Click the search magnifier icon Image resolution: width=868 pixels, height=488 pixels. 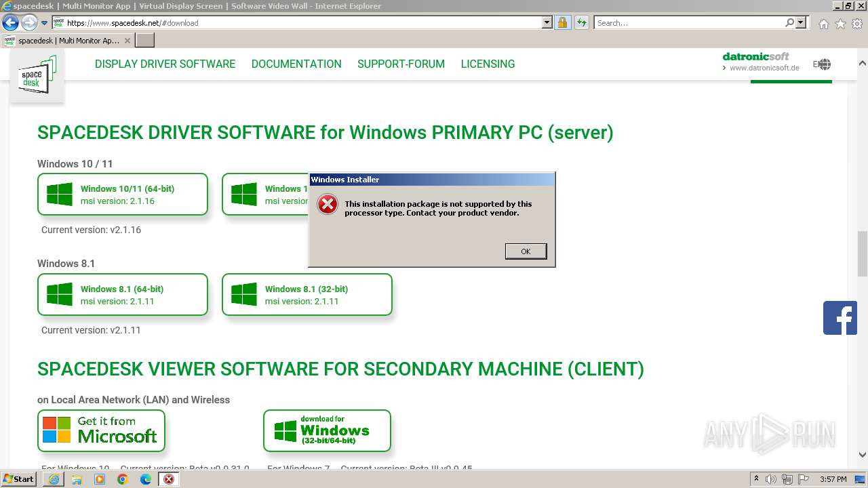pos(789,22)
